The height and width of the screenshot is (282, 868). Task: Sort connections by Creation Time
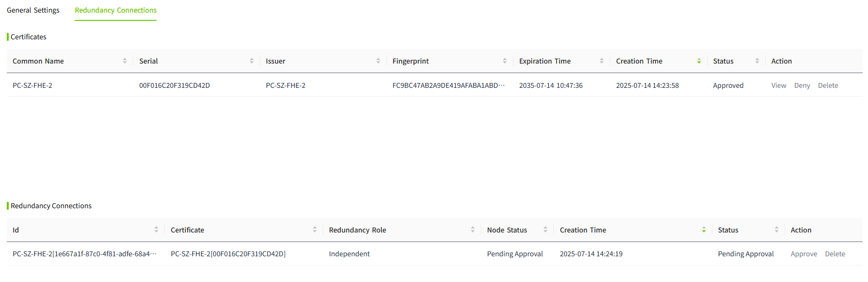pyautogui.click(x=704, y=230)
